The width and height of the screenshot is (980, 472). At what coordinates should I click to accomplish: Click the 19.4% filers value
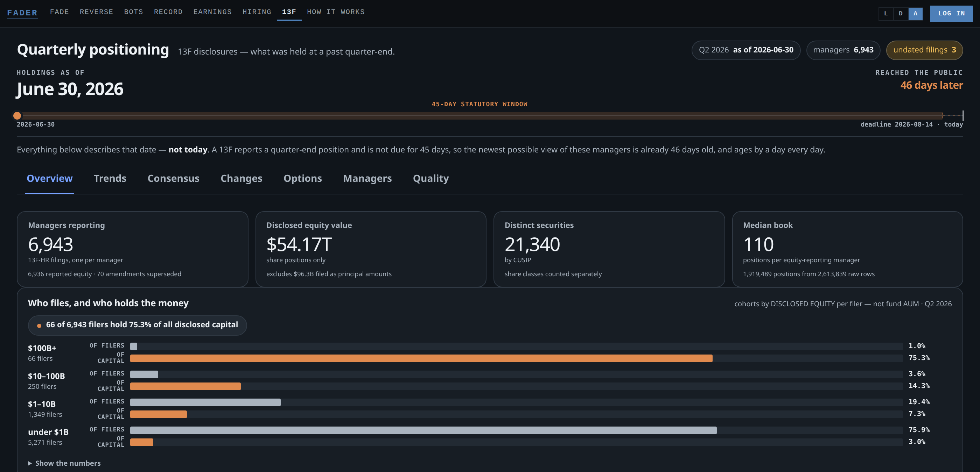point(919,402)
